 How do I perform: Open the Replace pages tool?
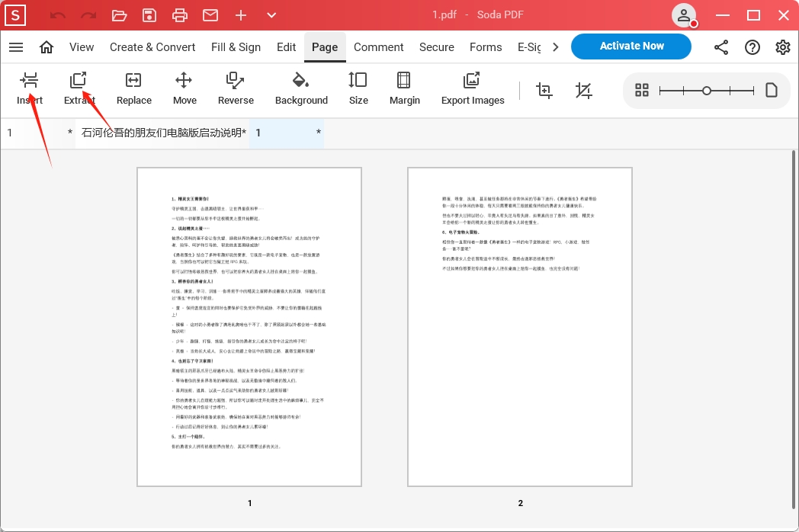point(133,88)
